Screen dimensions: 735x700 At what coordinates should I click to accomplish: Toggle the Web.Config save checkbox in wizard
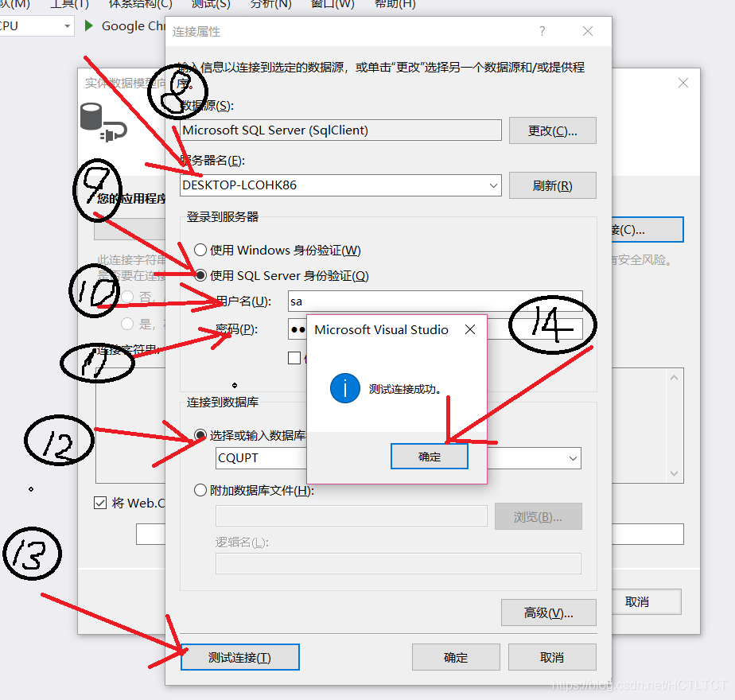[100, 503]
